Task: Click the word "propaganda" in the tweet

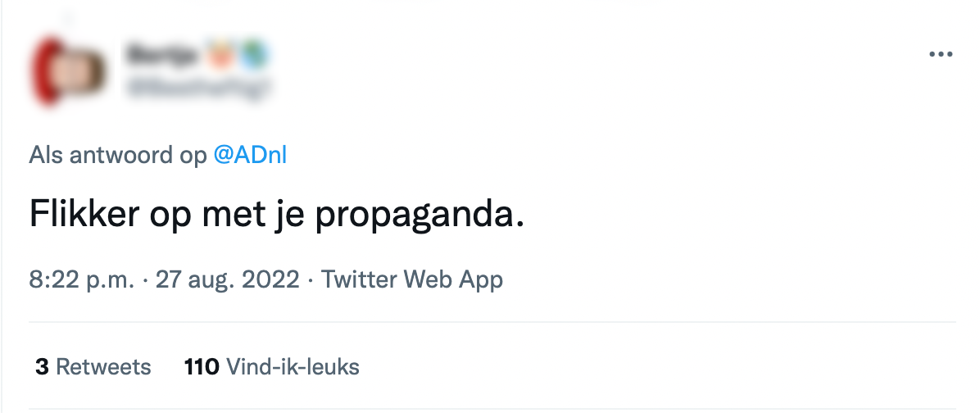Action: click(418, 216)
